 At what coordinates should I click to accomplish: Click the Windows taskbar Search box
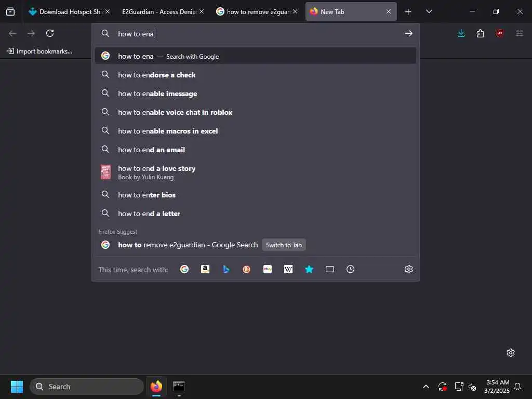click(87, 387)
